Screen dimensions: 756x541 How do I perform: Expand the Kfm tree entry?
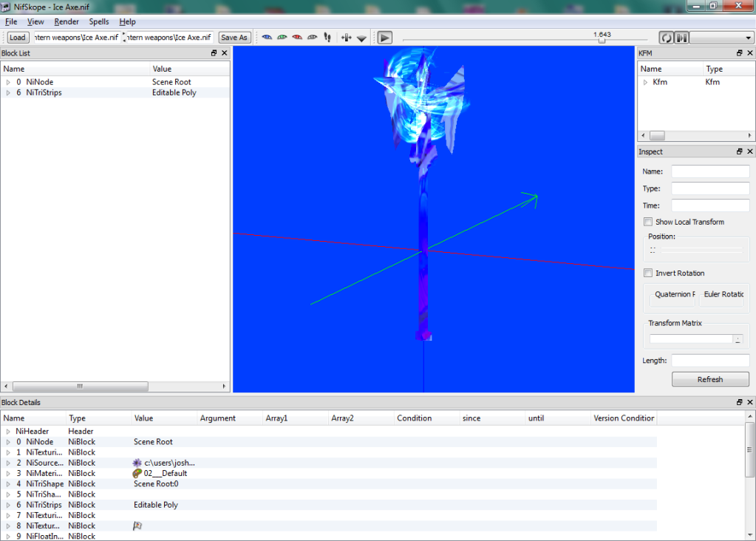click(645, 82)
